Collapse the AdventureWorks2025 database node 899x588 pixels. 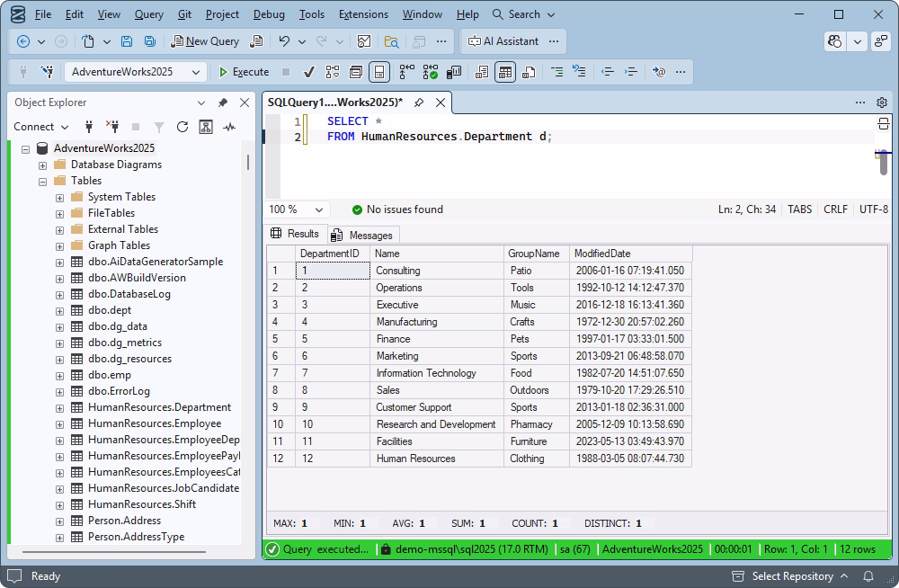tap(25, 149)
